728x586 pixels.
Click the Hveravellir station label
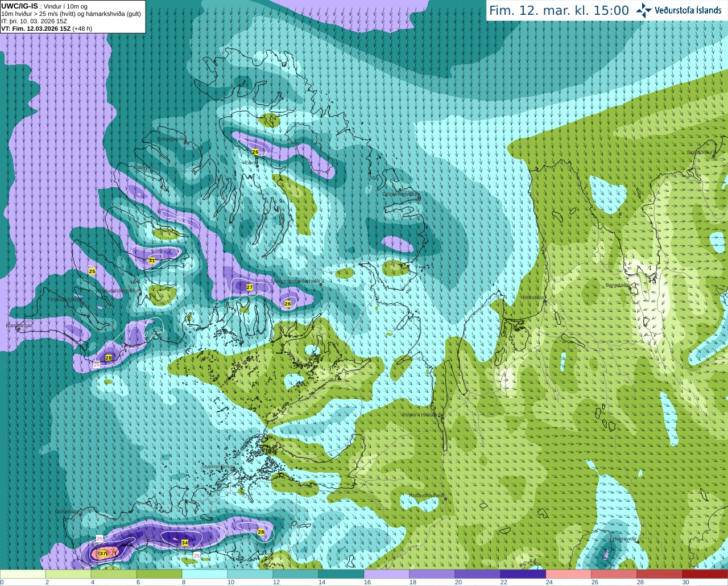click(x=624, y=538)
